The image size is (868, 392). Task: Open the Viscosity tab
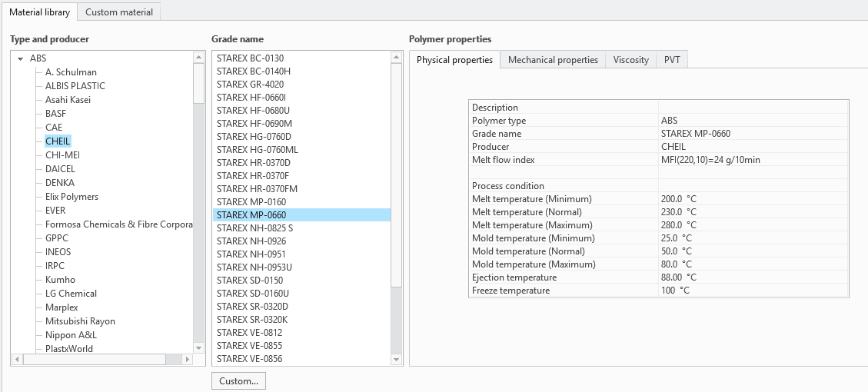point(631,60)
